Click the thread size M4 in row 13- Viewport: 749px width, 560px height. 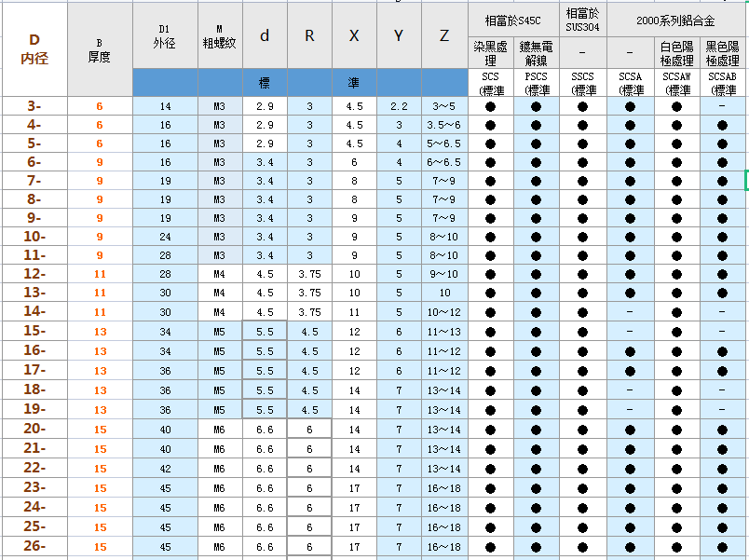[220, 293]
